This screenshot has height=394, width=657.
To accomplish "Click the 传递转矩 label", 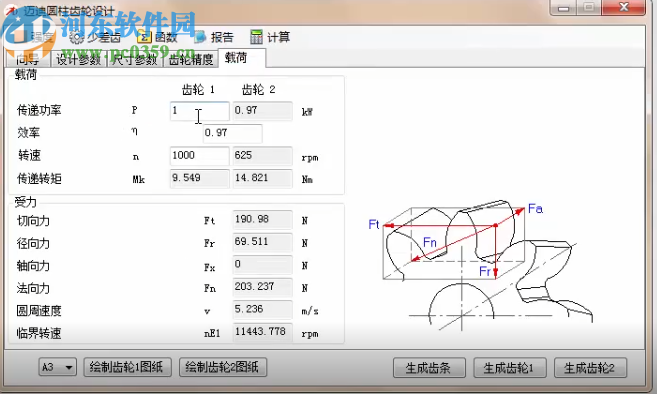I will (x=39, y=179).
